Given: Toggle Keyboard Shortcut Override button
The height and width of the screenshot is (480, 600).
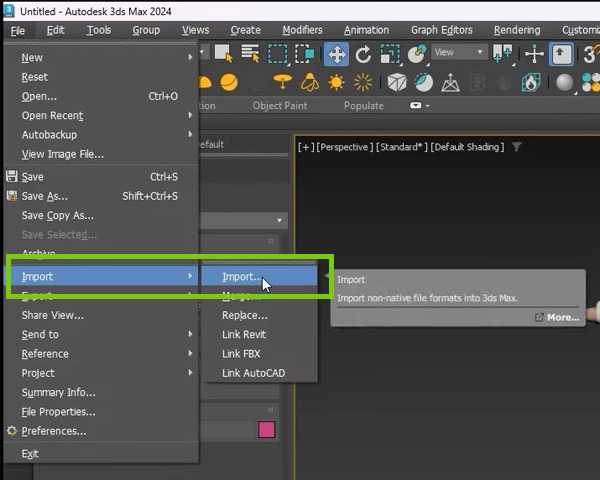Looking at the screenshot, I should (x=561, y=54).
